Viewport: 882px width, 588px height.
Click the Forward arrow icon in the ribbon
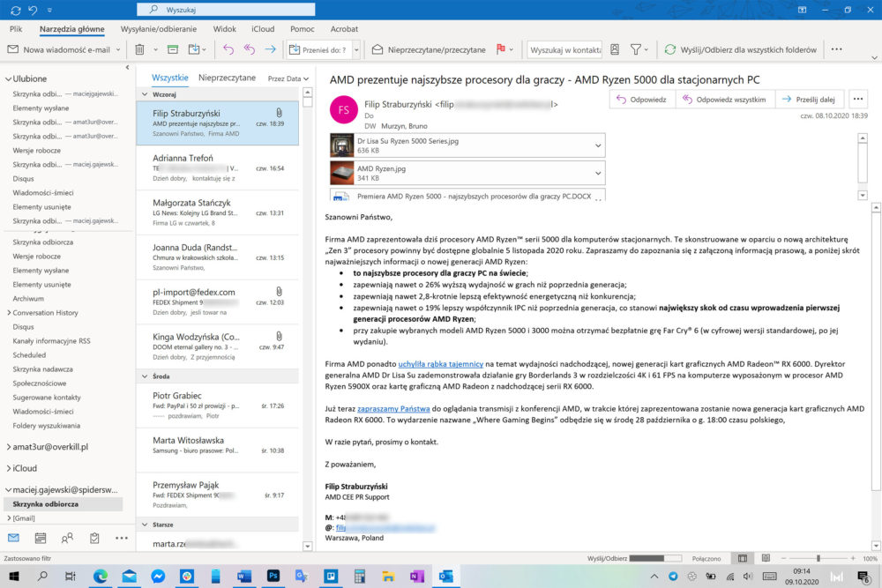pos(271,49)
